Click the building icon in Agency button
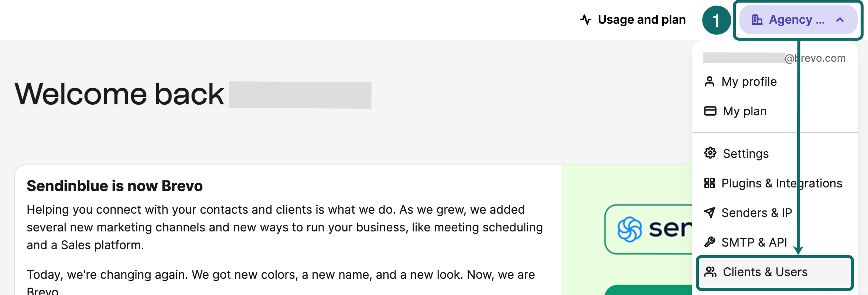Image resolution: width=868 pixels, height=295 pixels. click(x=757, y=20)
